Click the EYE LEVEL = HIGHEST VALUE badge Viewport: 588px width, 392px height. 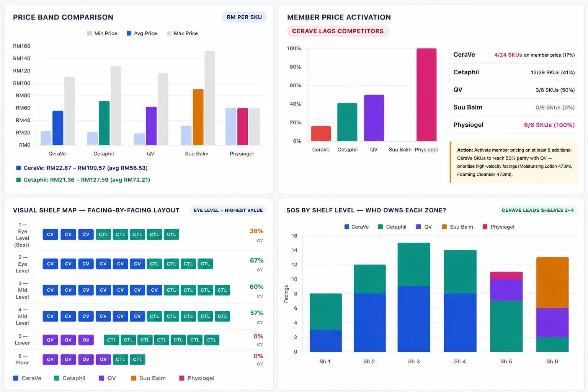point(228,210)
